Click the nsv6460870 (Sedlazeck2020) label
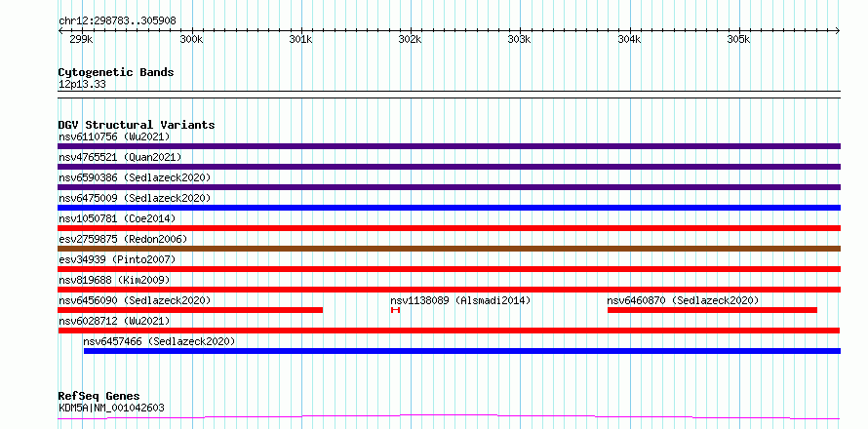 [x=683, y=300]
